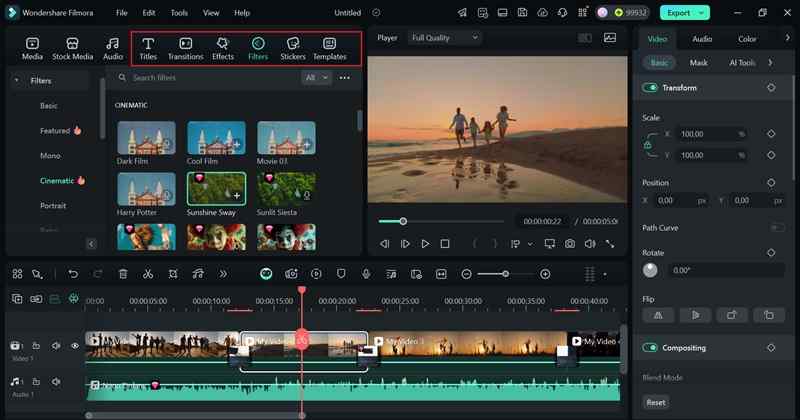Show more timeline tools with double arrow

click(223, 274)
